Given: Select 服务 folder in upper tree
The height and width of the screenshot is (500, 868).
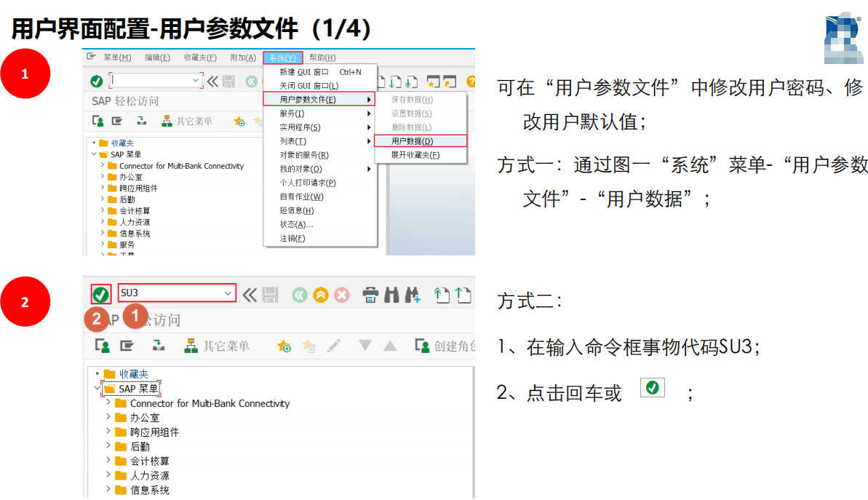Looking at the screenshot, I should (127, 245).
